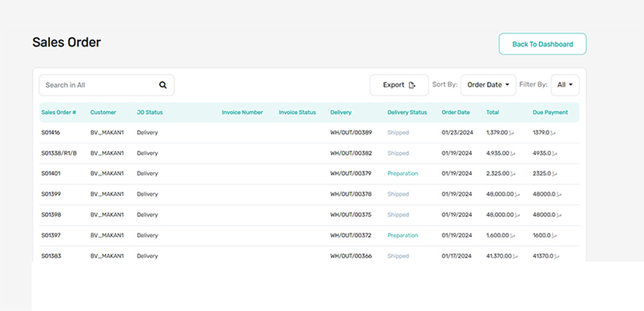Open sales order S01383

click(x=51, y=256)
